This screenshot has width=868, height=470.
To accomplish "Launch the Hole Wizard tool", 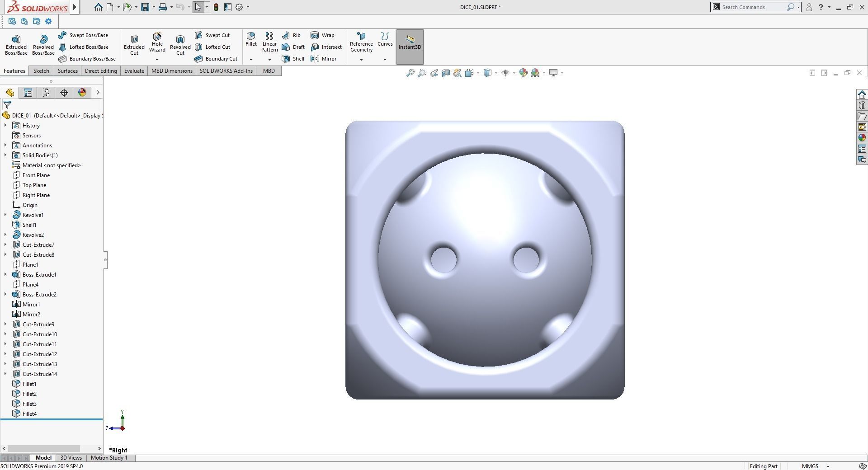I will pyautogui.click(x=157, y=42).
